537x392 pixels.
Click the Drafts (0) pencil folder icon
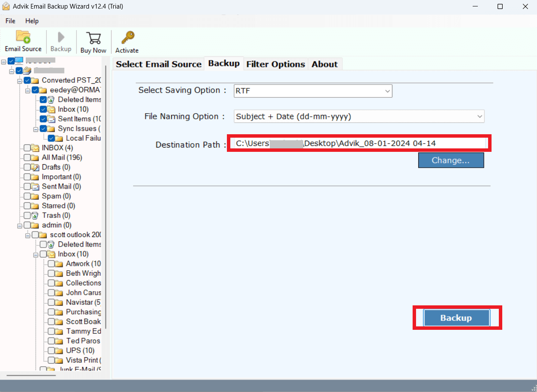click(x=35, y=167)
